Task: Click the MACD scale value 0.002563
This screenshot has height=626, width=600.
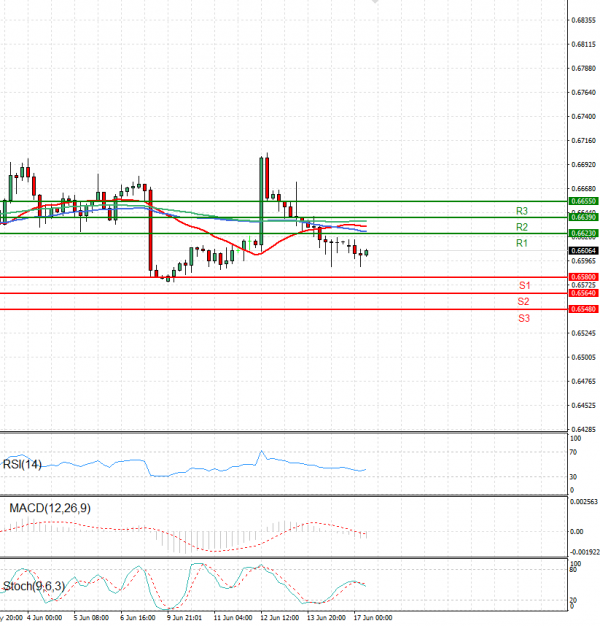Action: coord(584,501)
